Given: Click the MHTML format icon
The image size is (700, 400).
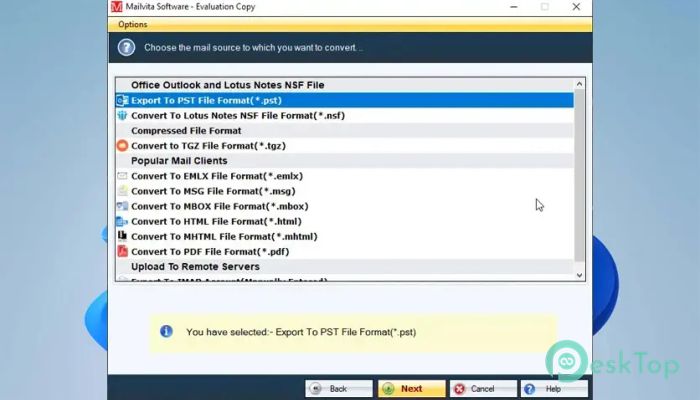Looking at the screenshot, I should (x=122, y=236).
